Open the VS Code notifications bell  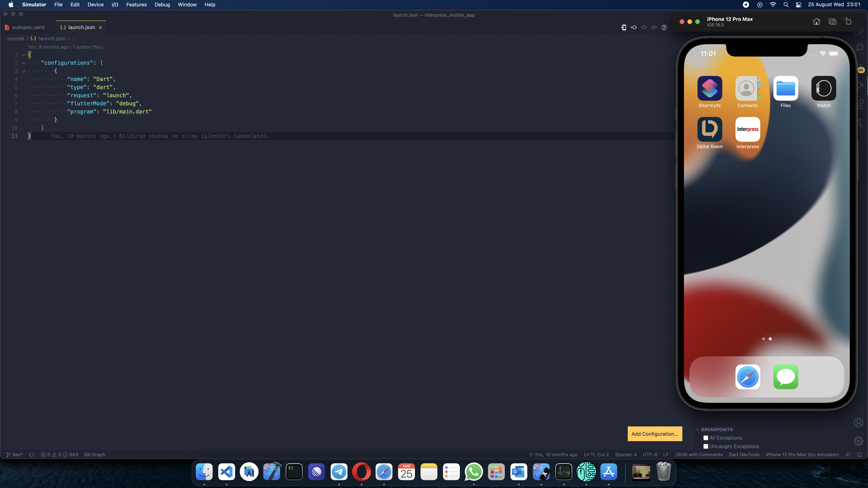[859, 455]
